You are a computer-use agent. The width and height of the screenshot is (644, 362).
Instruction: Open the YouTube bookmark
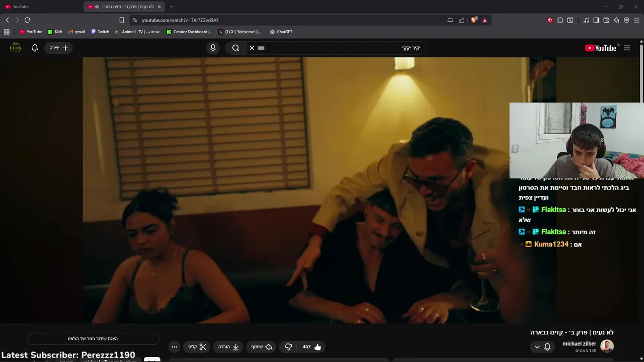[x=31, y=32]
